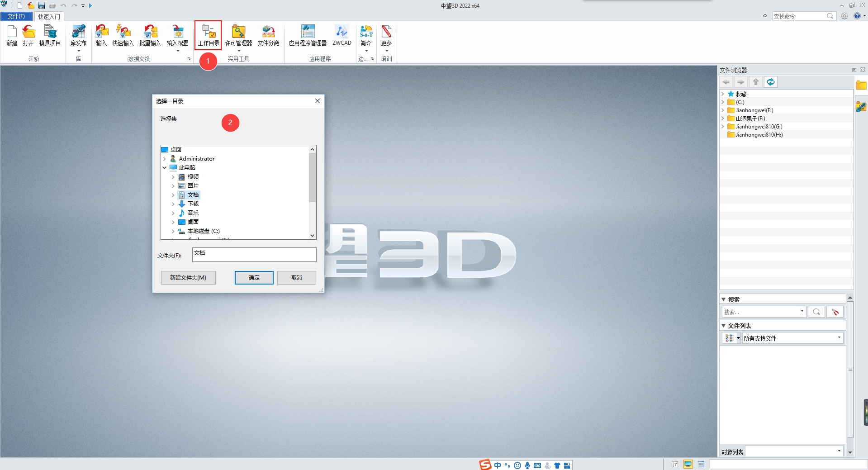Click the dialog folder tree scrollbar down arrow
This screenshot has height=470, width=868.
[312, 235]
